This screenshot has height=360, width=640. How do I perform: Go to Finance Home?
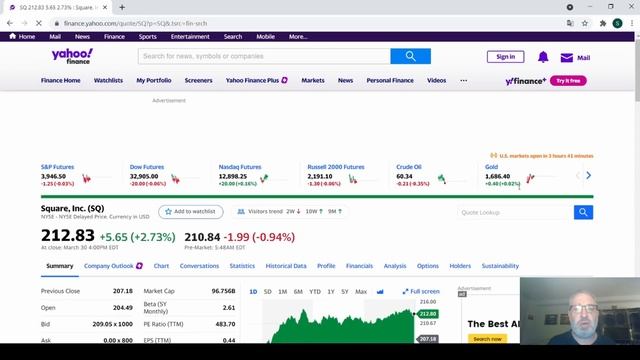(60, 80)
